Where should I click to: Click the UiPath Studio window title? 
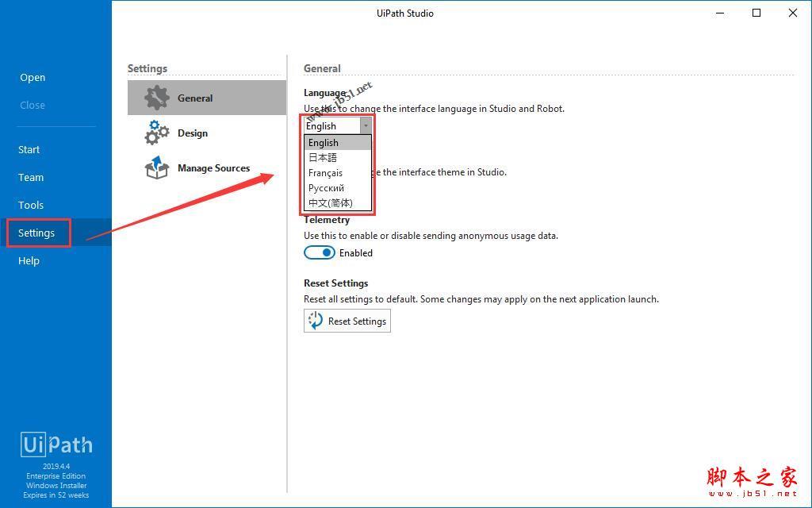[405, 13]
